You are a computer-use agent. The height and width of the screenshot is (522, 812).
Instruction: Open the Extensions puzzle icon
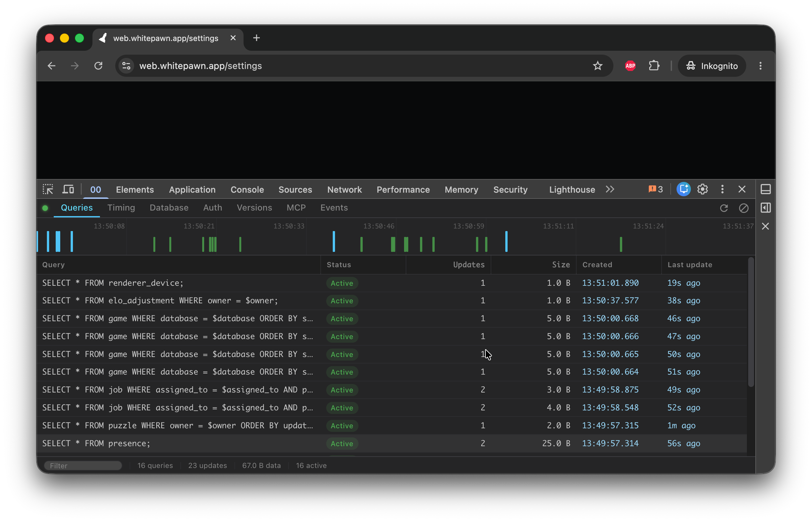654,66
